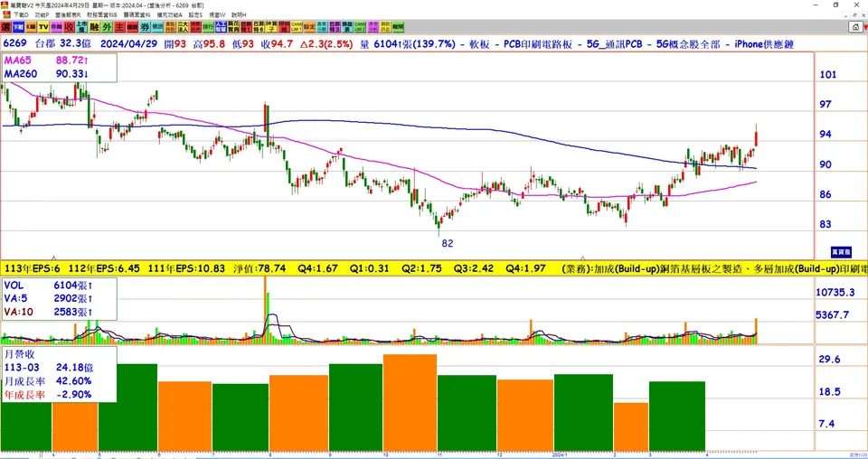Image resolution: width=868 pixels, height=459 pixels.
Task: Open the orange K線 chart icon
Action: pos(31,27)
